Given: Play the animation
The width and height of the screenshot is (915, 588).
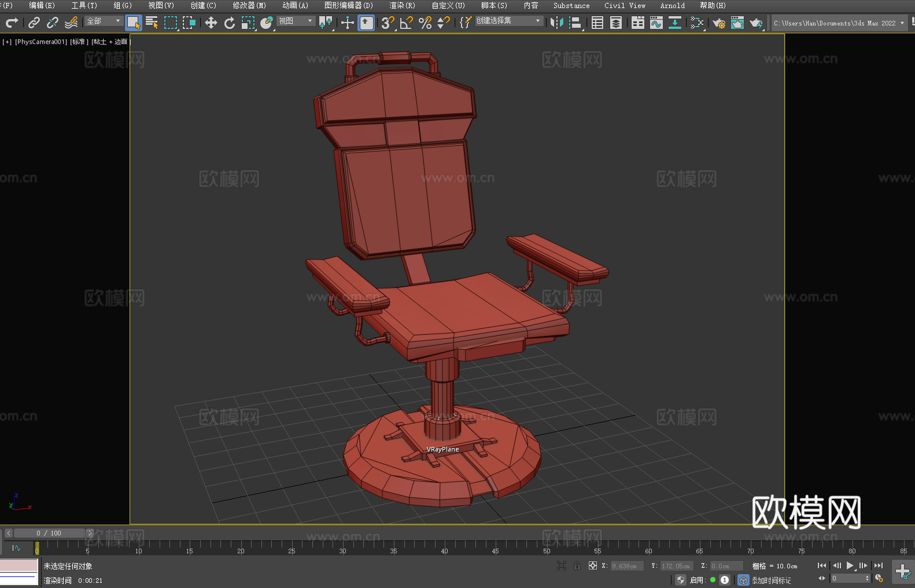Looking at the screenshot, I should (850, 565).
